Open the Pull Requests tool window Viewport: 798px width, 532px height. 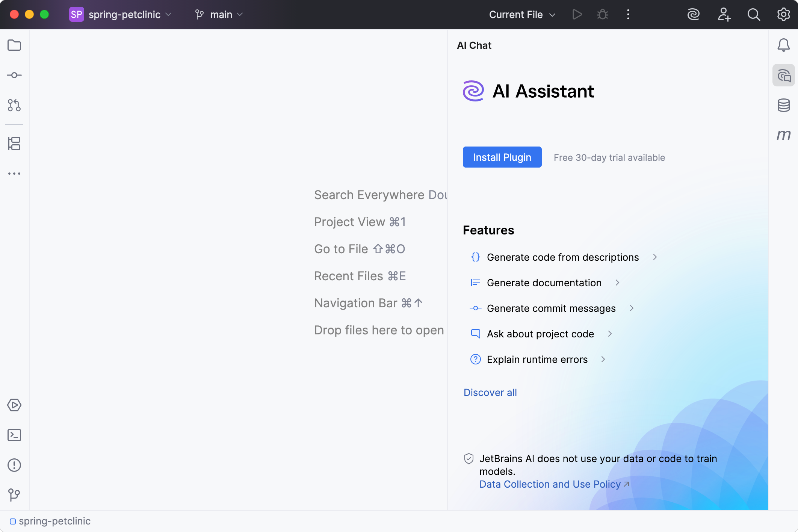[x=14, y=106]
